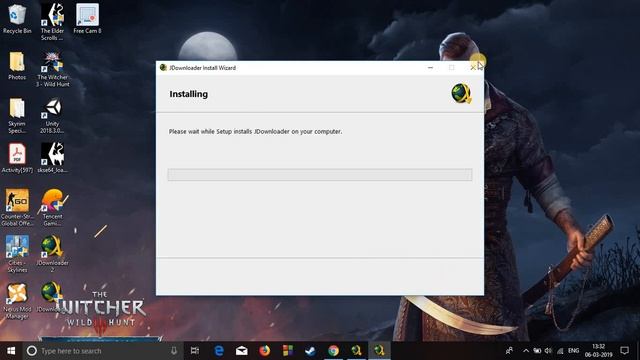Viewport: 640px width, 360px height.
Task: Open the Recycle Bin desktop icon
Action: point(17,19)
